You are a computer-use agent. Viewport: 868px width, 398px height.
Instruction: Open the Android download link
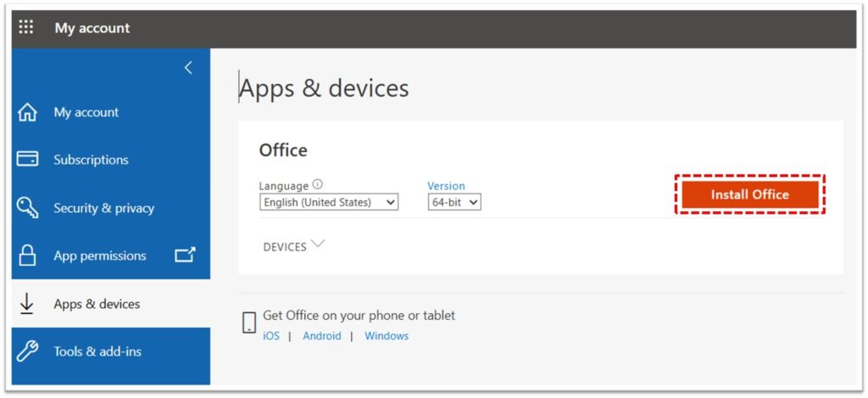pos(322,336)
